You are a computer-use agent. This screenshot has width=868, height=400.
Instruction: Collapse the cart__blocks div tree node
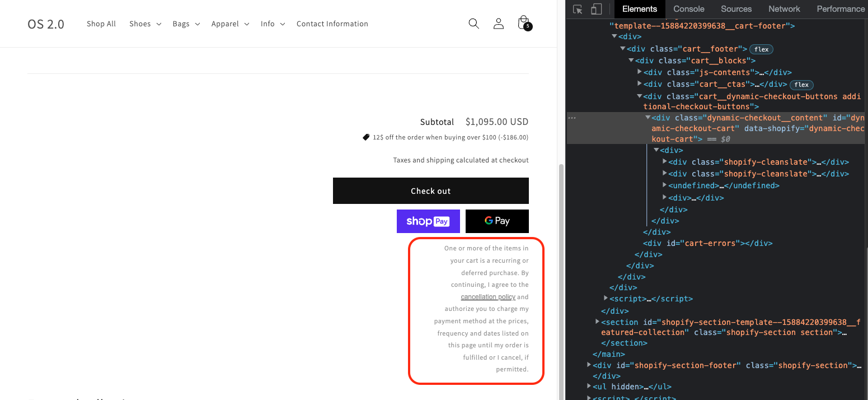point(631,60)
